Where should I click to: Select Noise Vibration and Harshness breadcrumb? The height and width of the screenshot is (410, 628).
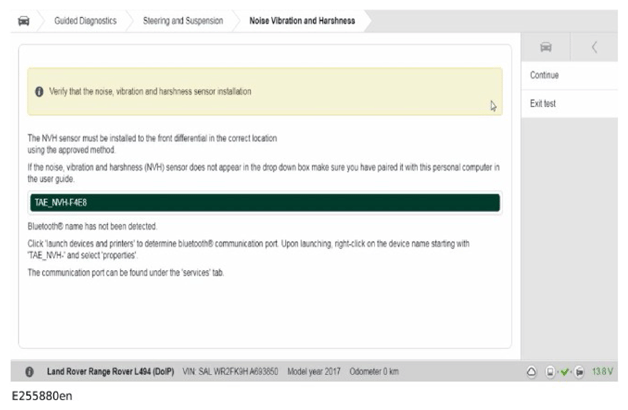pyautogui.click(x=302, y=21)
